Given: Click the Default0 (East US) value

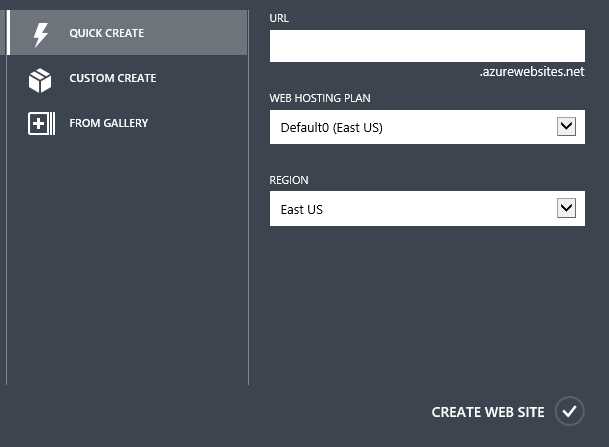Looking at the screenshot, I should (x=332, y=128).
